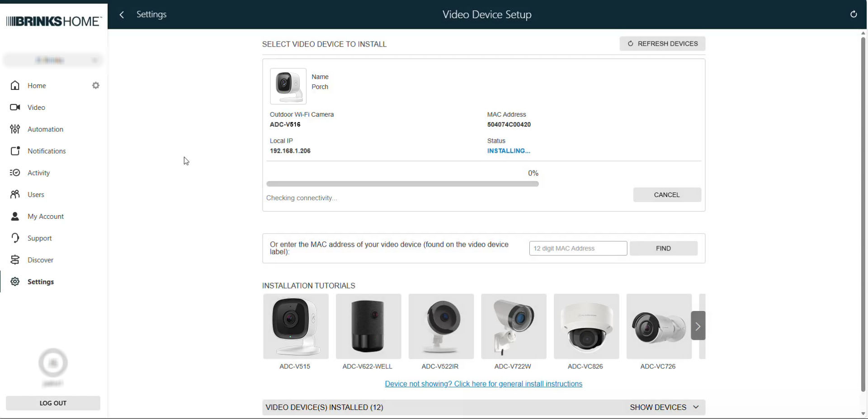868x419 pixels.
Task: Click the Settings gear sidebar icon
Action: pyautogui.click(x=15, y=282)
